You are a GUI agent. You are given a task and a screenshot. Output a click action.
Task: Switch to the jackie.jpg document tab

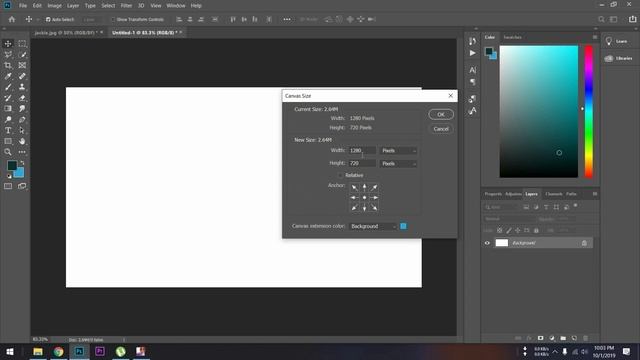coord(64,33)
